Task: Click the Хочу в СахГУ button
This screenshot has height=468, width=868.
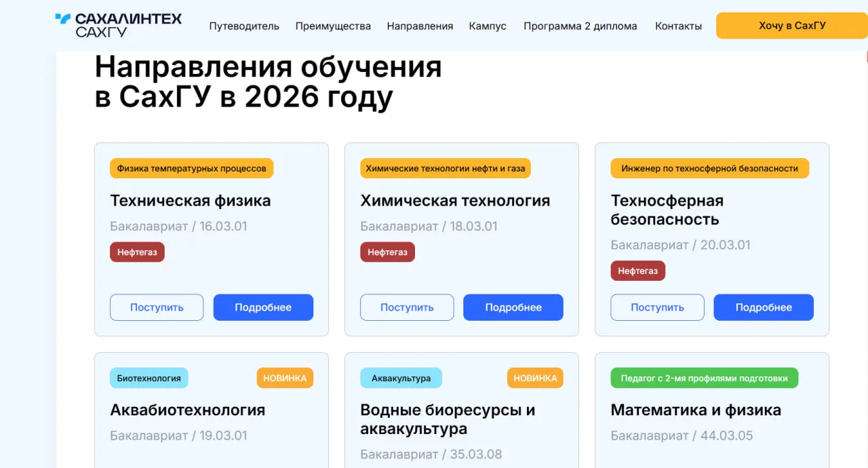Action: pyautogui.click(x=792, y=26)
